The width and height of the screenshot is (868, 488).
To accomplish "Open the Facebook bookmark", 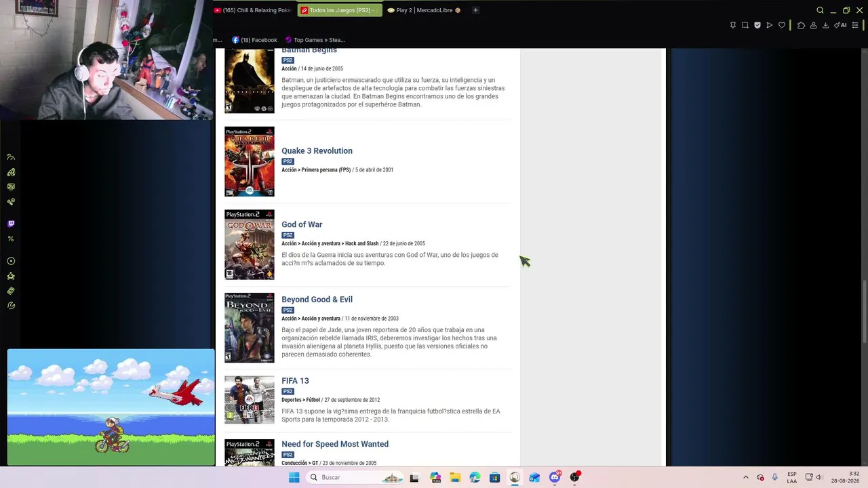I will coord(255,40).
